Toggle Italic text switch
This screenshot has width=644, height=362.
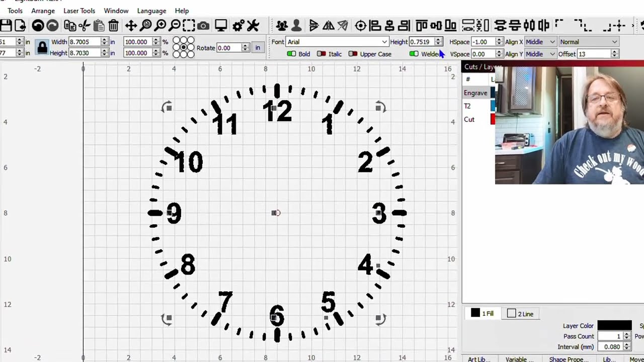(321, 54)
